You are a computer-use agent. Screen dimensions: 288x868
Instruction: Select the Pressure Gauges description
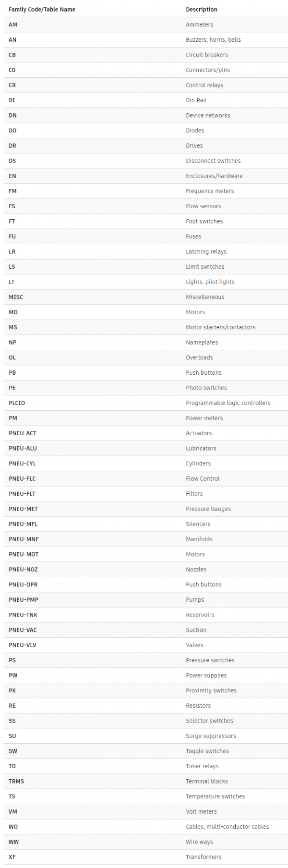pos(208,509)
